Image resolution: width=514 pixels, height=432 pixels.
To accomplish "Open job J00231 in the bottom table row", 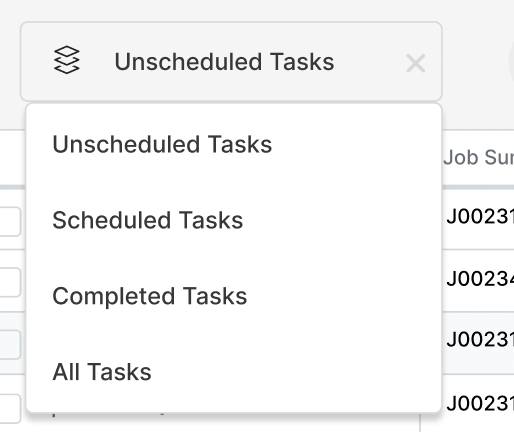I will 480,403.
